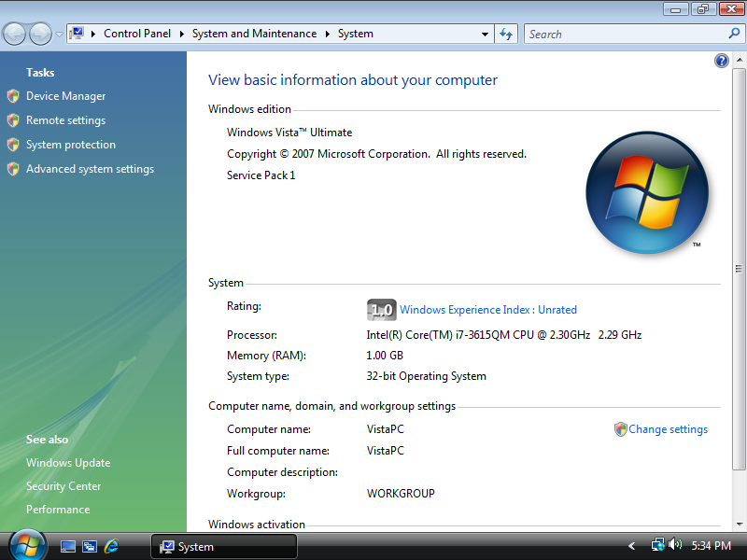The image size is (747, 560).
Task: Click the 1.0 rating badge icon
Action: (x=381, y=310)
